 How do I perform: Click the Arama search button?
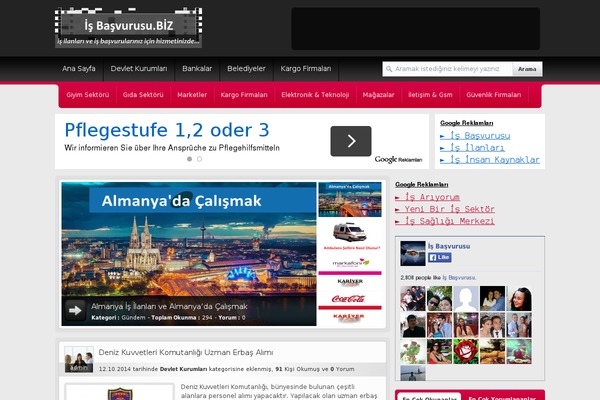[527, 70]
